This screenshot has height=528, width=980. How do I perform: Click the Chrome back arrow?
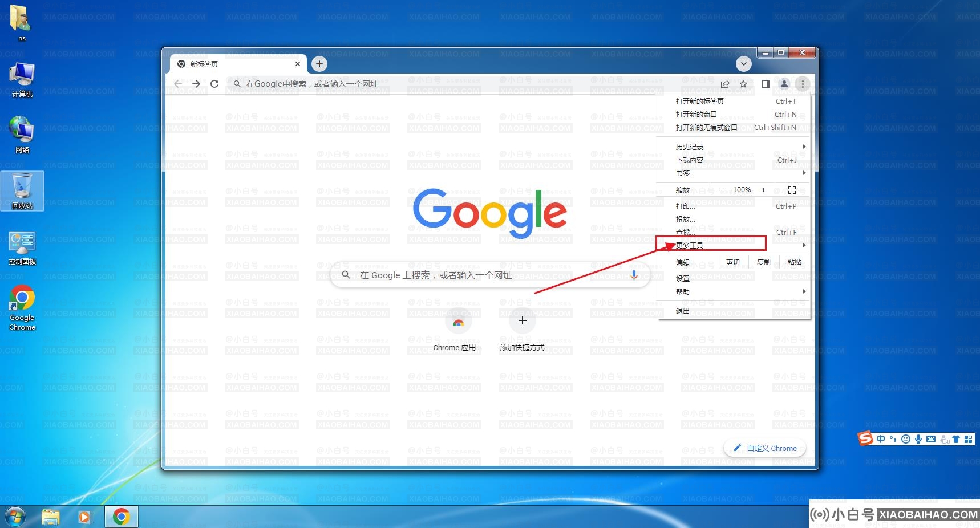tap(178, 84)
